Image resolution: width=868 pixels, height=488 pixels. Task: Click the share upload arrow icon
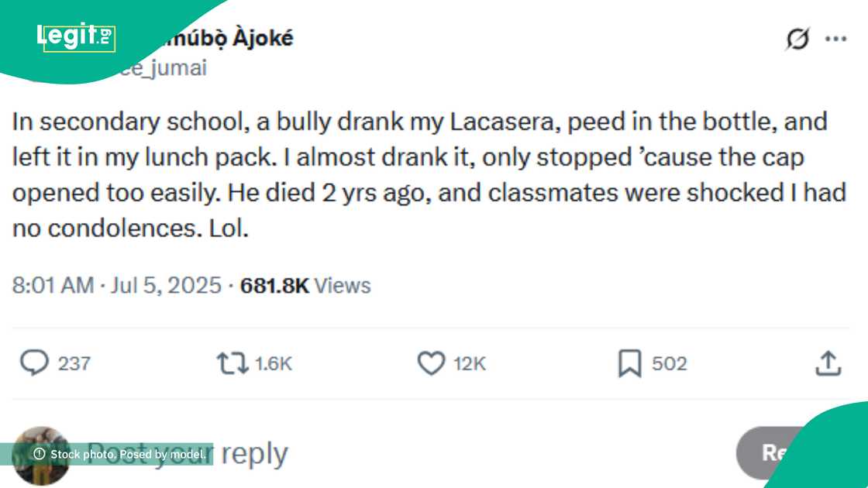pyautogui.click(x=828, y=363)
